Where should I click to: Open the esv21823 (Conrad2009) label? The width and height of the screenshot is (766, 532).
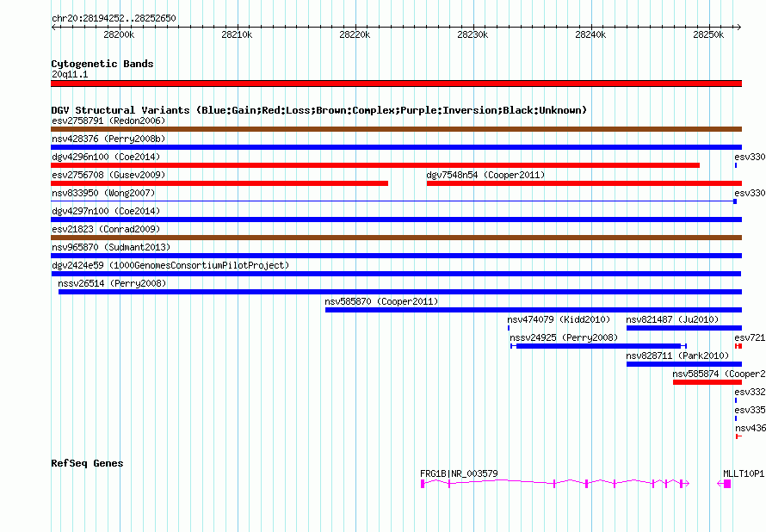click(106, 229)
